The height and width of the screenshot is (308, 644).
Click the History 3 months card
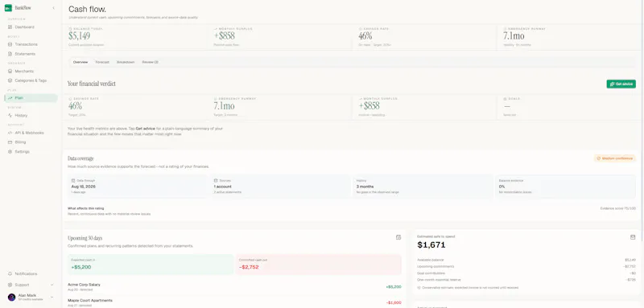click(x=423, y=187)
